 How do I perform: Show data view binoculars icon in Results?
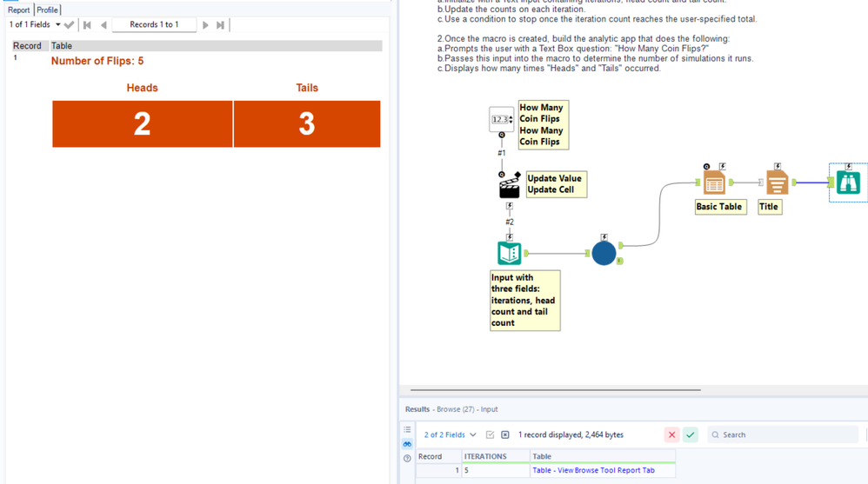tap(407, 444)
